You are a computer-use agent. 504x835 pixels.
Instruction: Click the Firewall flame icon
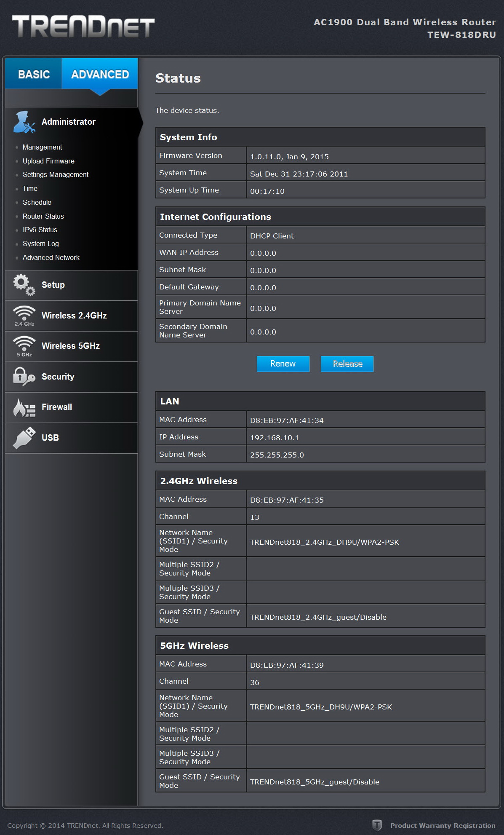click(x=24, y=407)
